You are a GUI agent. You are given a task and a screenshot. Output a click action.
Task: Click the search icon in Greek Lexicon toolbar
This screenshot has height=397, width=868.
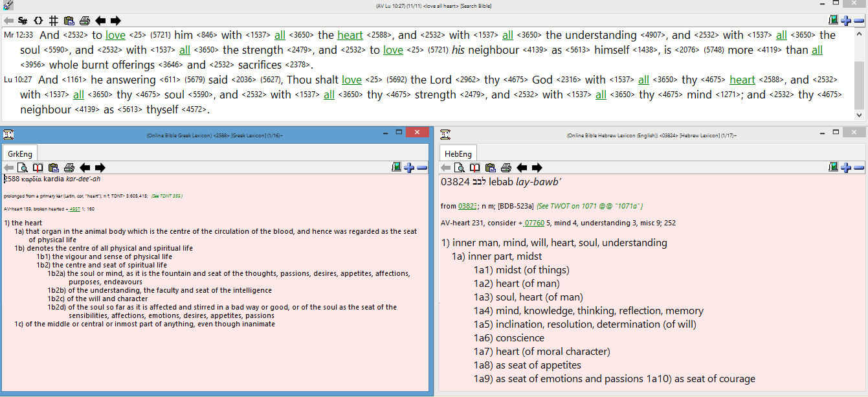[23, 168]
